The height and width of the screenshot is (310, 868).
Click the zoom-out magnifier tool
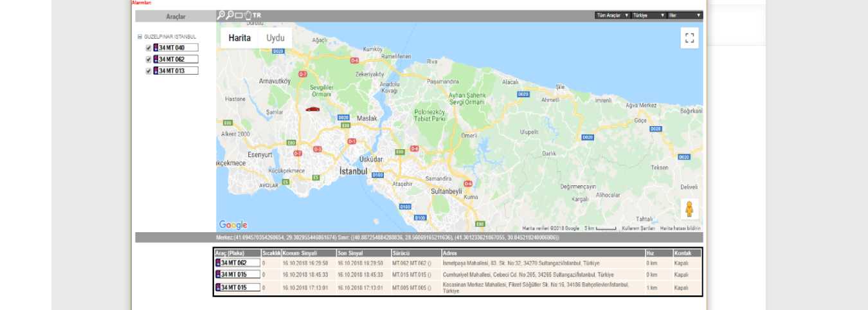pos(230,15)
